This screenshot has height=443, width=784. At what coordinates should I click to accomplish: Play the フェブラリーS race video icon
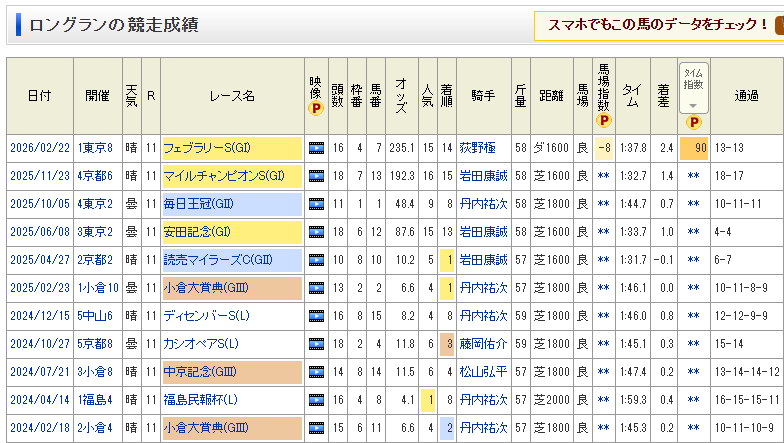coord(316,148)
